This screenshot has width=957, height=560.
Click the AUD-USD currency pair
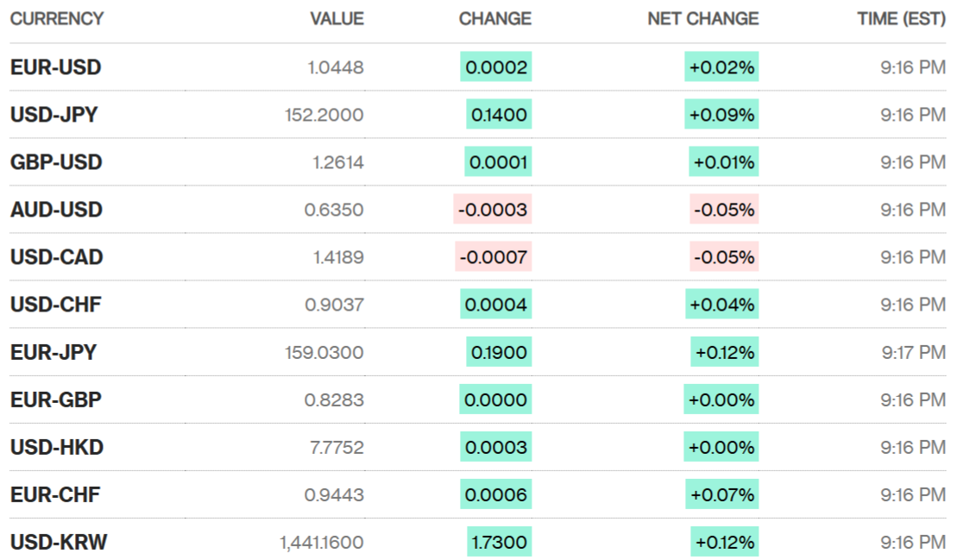(56, 210)
